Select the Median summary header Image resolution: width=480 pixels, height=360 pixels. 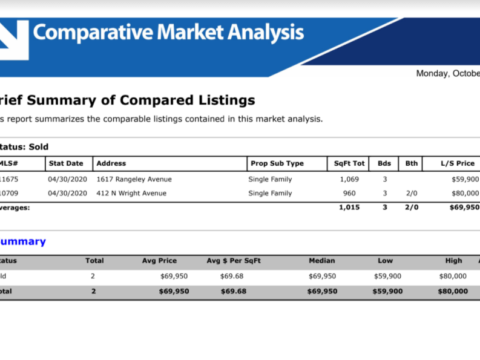coord(322,261)
